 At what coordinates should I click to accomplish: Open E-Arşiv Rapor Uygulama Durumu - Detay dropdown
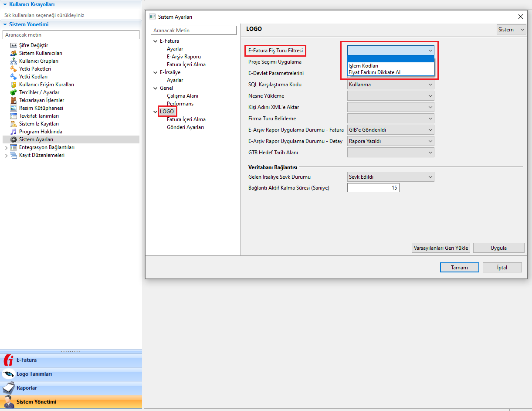[391, 141]
